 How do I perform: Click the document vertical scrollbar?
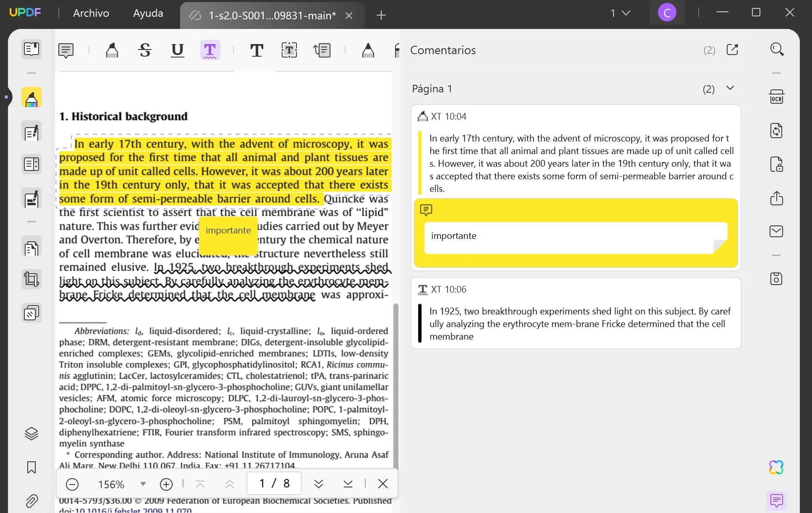pyautogui.click(x=395, y=385)
